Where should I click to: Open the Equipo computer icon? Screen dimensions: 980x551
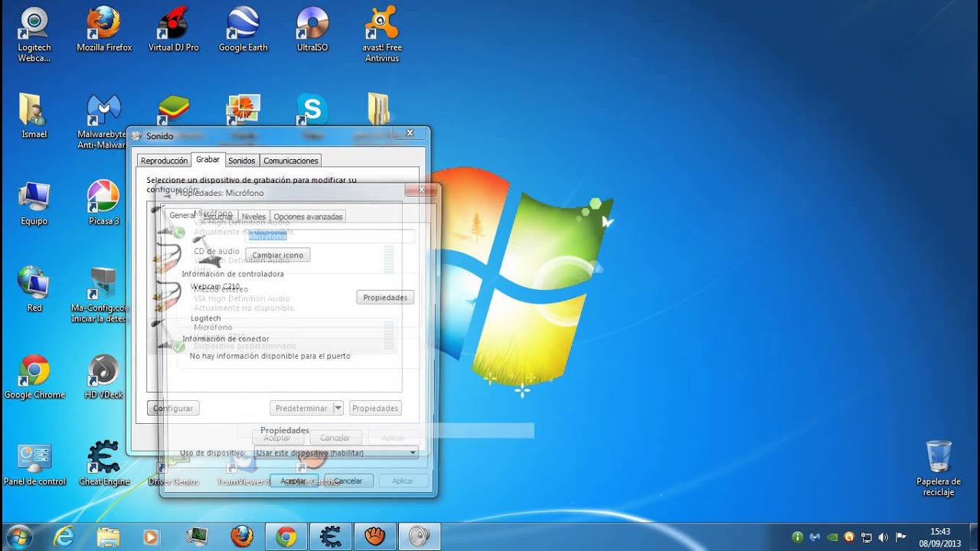pos(34,204)
